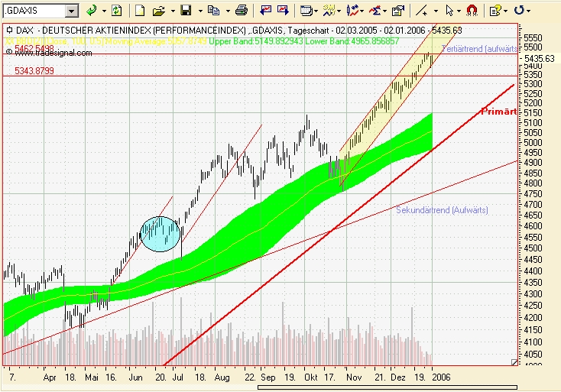This screenshot has height=392, width=561.
Task: Select the arrow pointer tool
Action: pos(449,11)
